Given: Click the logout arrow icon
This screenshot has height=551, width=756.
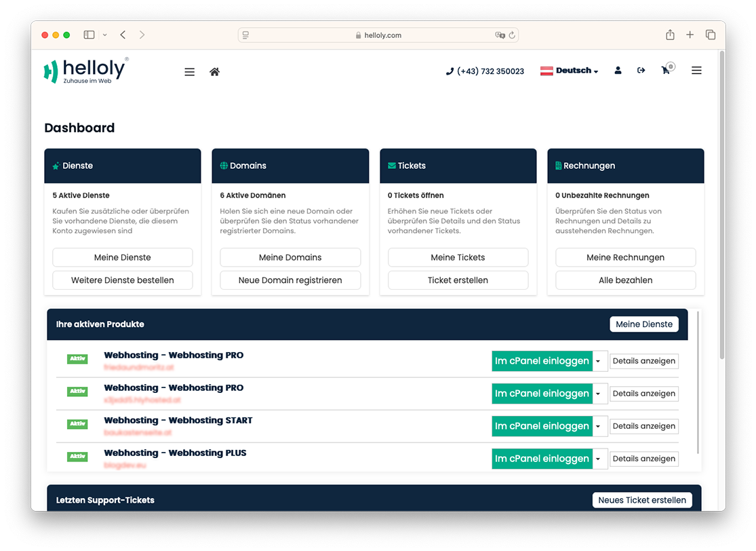Looking at the screenshot, I should (641, 71).
